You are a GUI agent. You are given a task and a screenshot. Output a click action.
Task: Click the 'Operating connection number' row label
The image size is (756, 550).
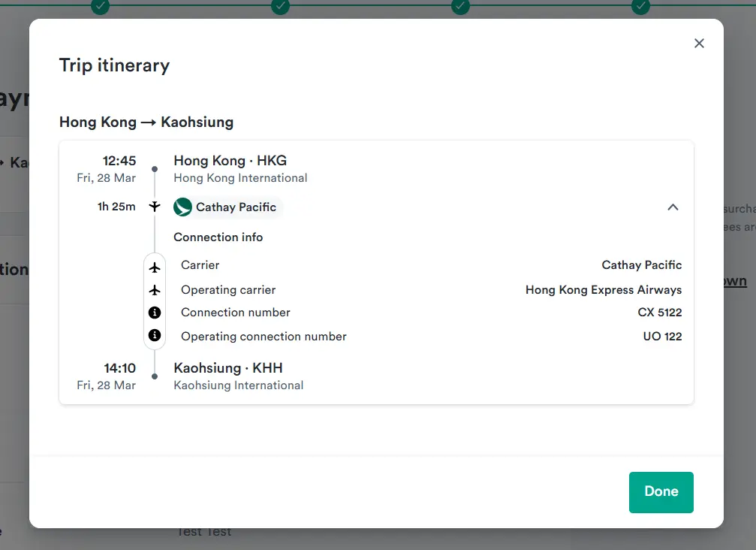[x=264, y=337]
